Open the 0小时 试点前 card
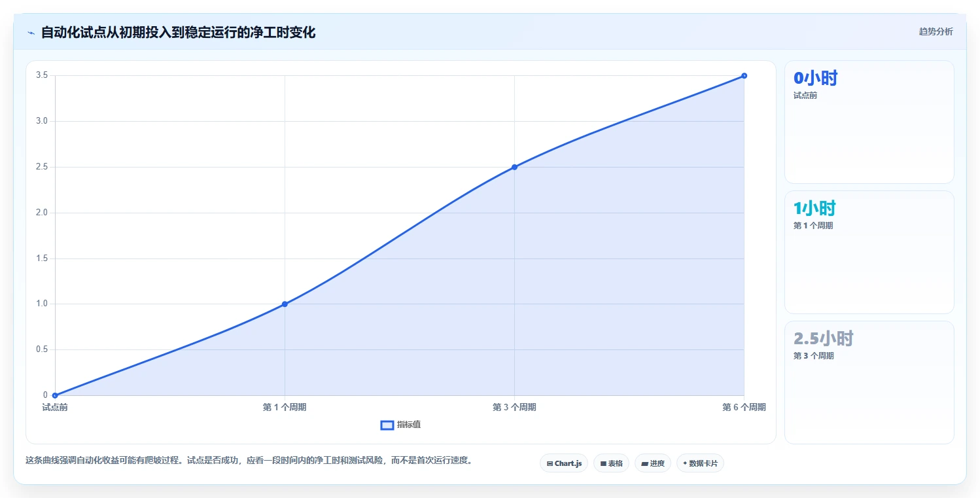Image resolution: width=980 pixels, height=498 pixels. [869, 122]
